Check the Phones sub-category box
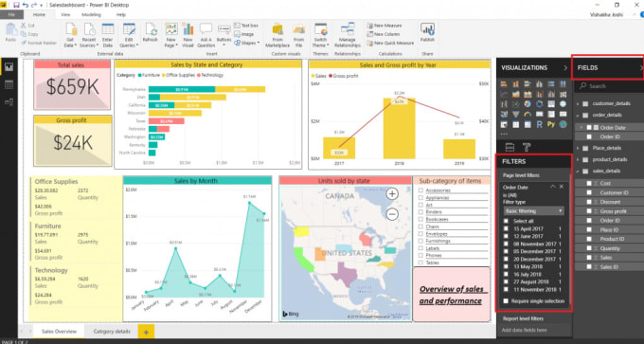644x344 pixels. (420, 255)
